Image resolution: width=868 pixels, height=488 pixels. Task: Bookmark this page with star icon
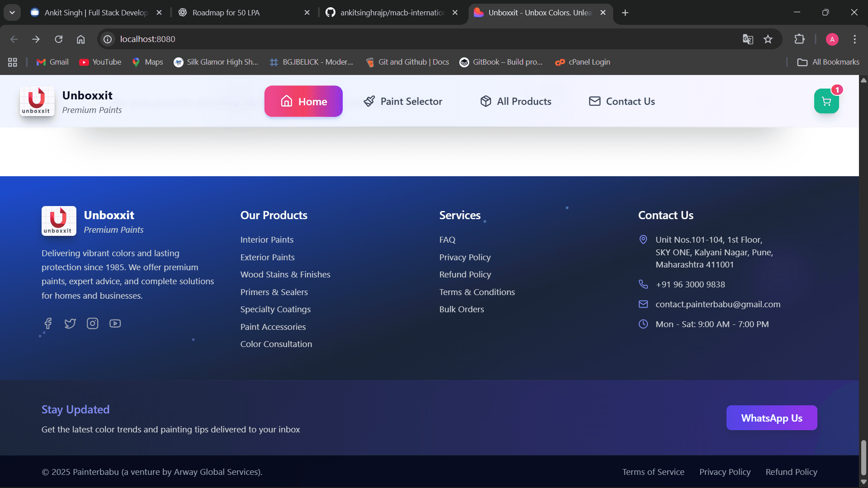click(x=768, y=39)
